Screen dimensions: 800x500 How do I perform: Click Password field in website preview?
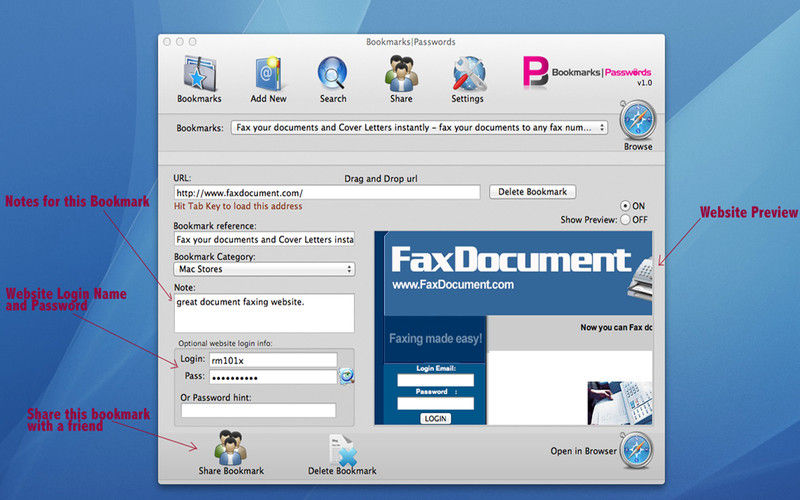[x=435, y=404]
